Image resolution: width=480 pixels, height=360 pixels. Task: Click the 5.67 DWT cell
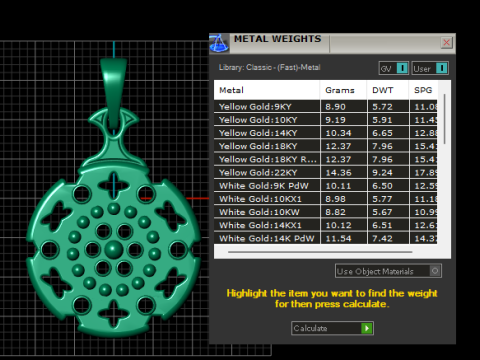click(388, 212)
